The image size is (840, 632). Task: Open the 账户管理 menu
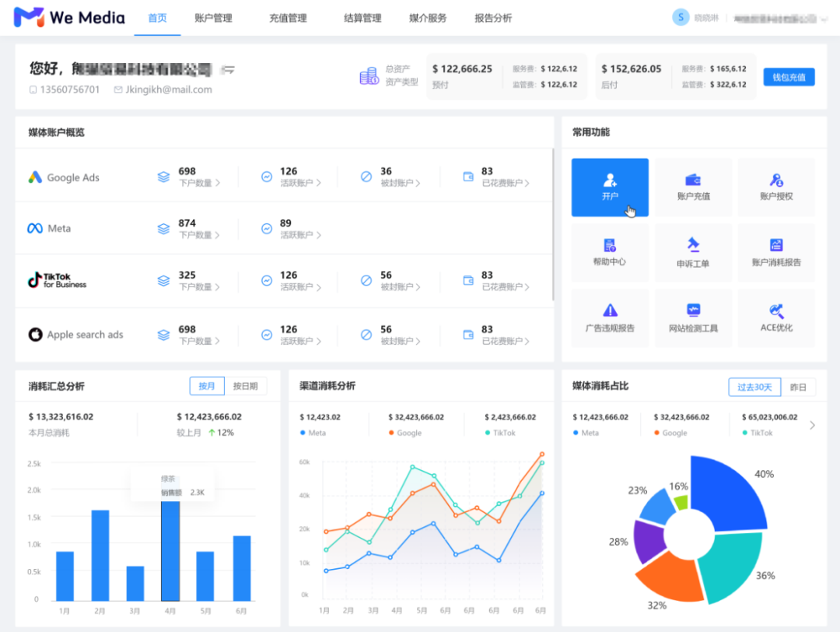coord(214,17)
